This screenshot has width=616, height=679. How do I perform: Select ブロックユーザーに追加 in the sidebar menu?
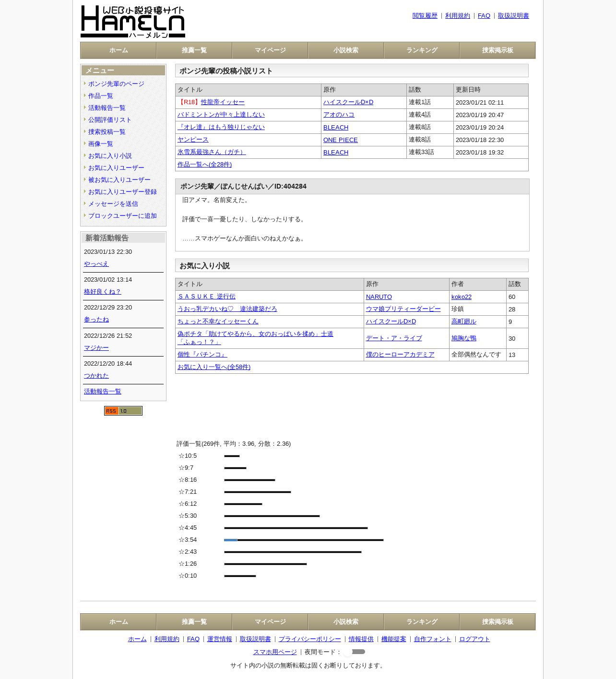click(x=122, y=216)
